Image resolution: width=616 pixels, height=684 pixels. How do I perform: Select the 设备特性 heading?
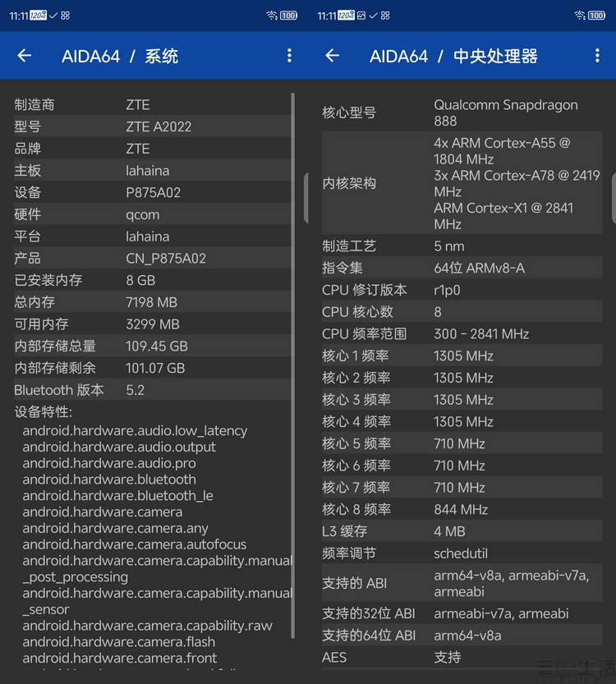coord(44,412)
